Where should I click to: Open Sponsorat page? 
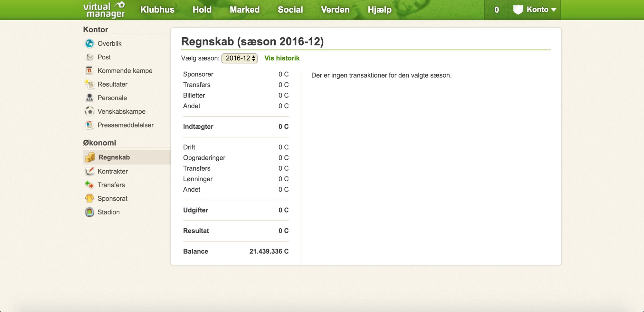click(x=112, y=199)
